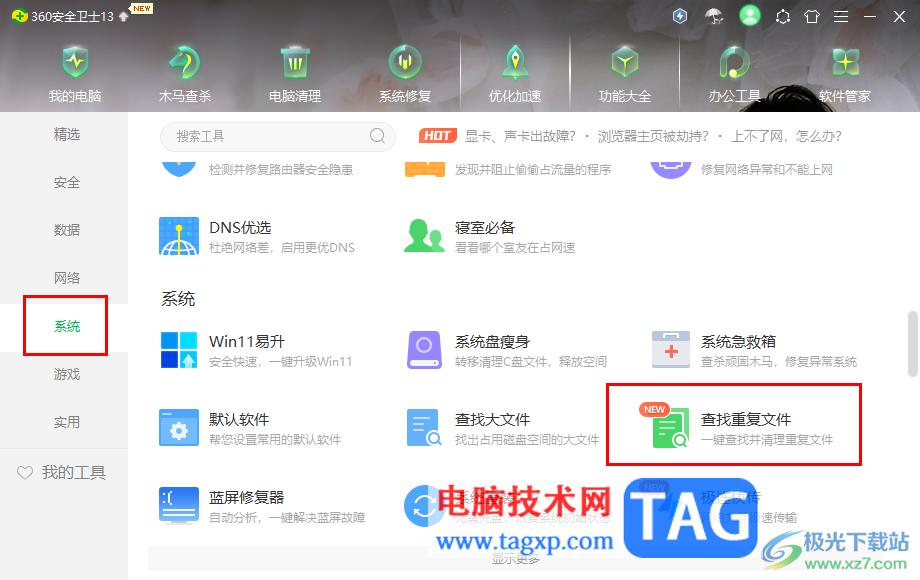Image resolution: width=920 pixels, height=580 pixels.
Task: Open 我的工具 with heart icon
Action: tap(62, 472)
